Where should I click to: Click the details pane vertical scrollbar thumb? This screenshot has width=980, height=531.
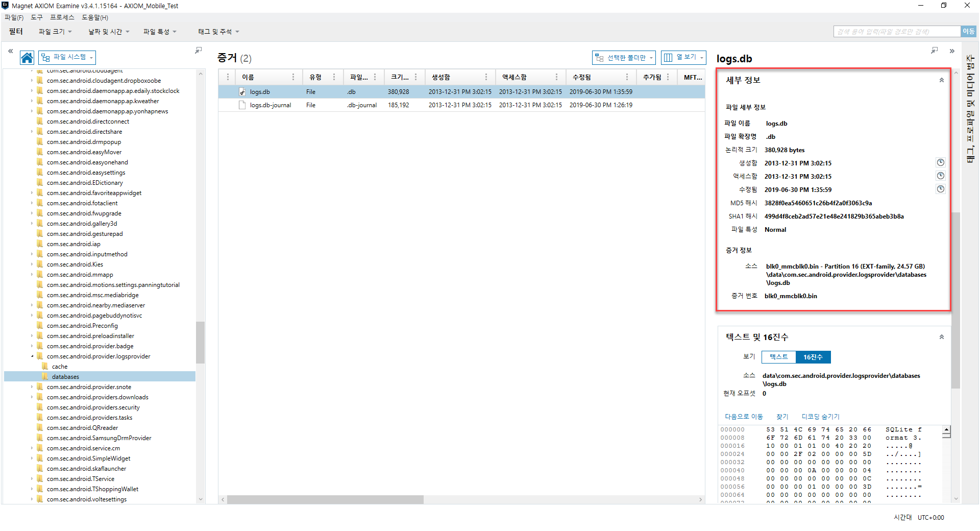tap(955, 300)
